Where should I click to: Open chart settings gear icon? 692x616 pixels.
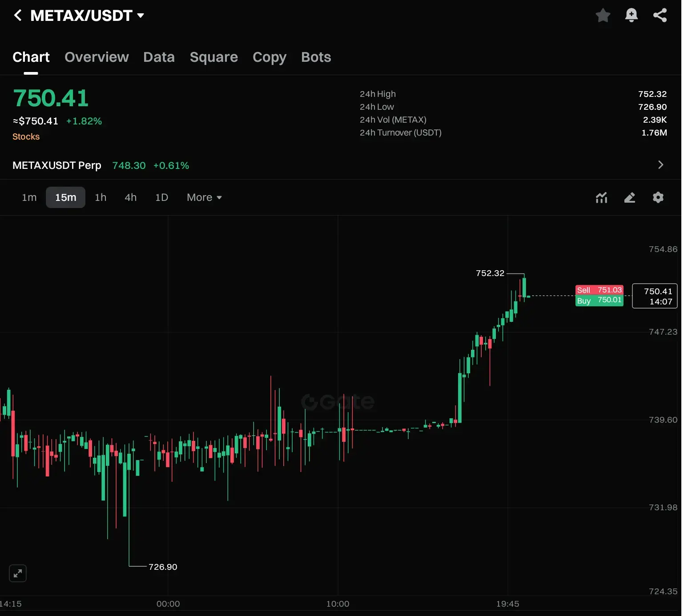pyautogui.click(x=658, y=197)
